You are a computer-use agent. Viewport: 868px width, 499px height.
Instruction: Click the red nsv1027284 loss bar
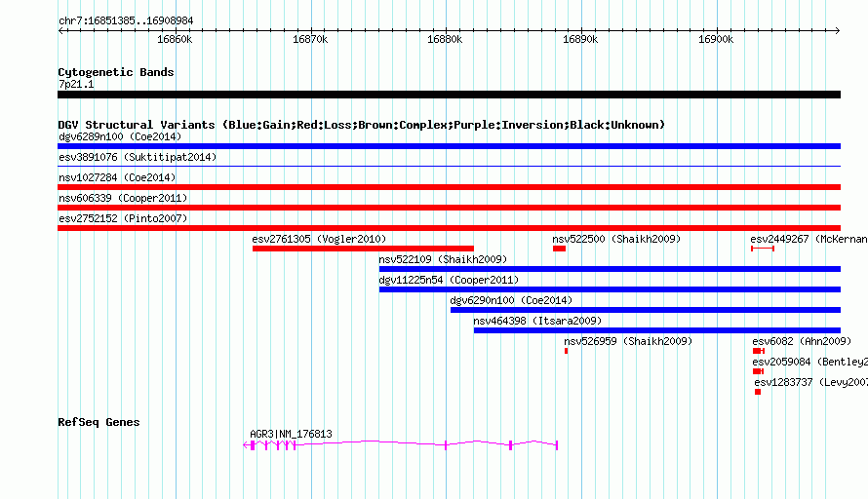coord(449,187)
